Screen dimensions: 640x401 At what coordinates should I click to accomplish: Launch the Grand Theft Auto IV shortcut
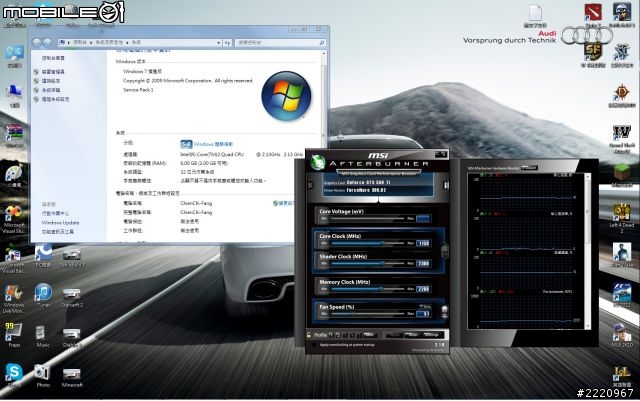coord(622,138)
